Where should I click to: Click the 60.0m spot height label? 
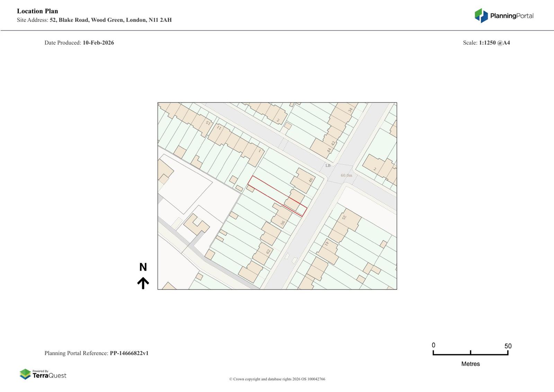346,175
